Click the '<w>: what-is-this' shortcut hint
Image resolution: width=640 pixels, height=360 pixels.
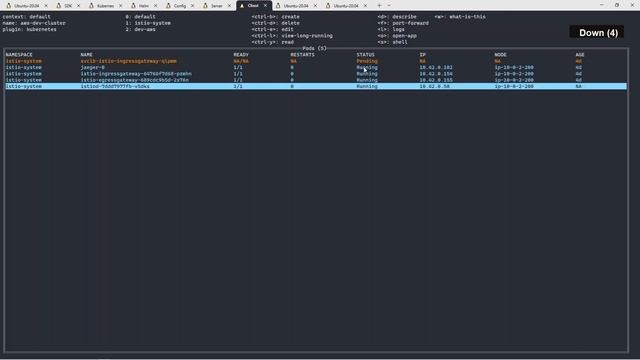coord(460,17)
